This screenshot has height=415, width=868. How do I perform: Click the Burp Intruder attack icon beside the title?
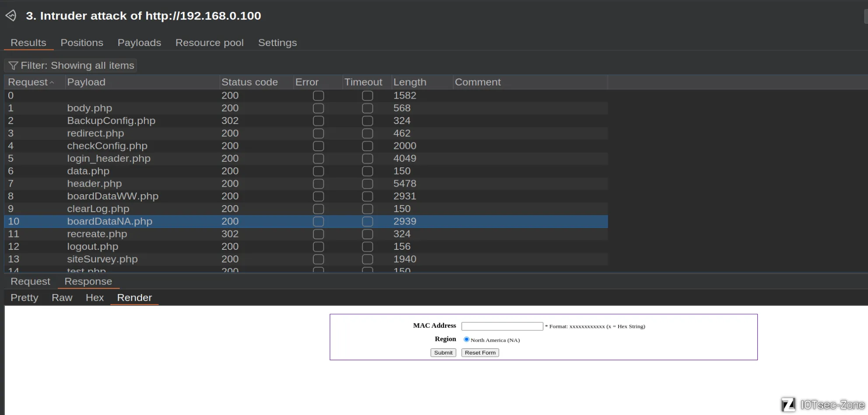11,16
